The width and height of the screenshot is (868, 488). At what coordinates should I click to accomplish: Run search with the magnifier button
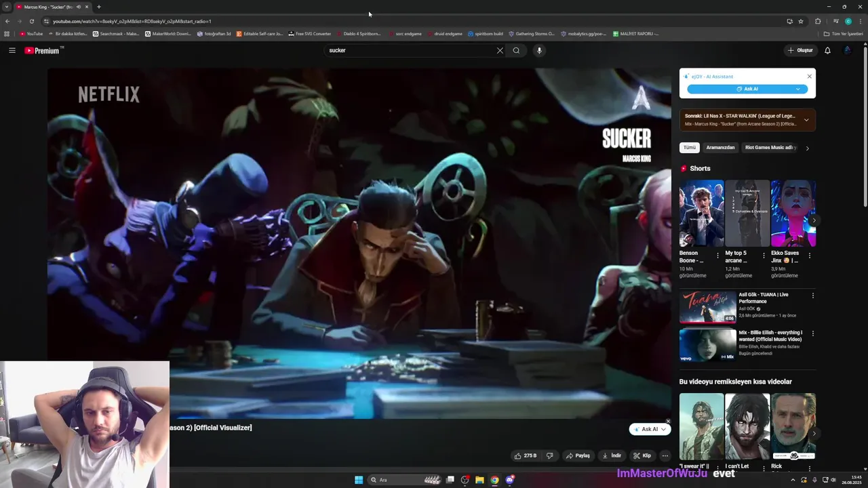point(516,50)
